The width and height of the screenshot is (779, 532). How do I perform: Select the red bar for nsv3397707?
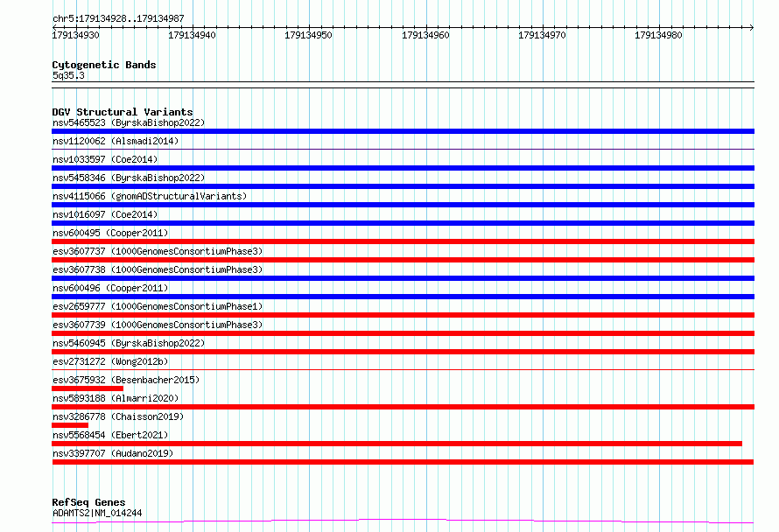pyautogui.click(x=403, y=462)
